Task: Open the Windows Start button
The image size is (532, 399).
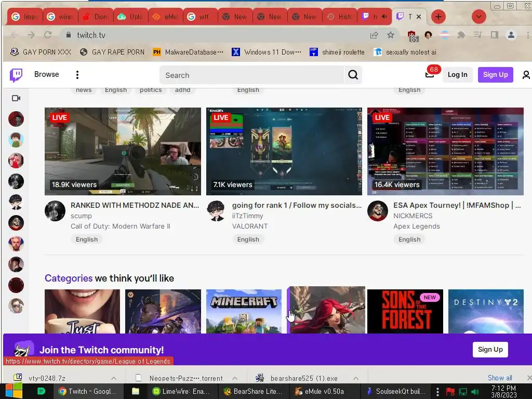Action: (x=14, y=391)
